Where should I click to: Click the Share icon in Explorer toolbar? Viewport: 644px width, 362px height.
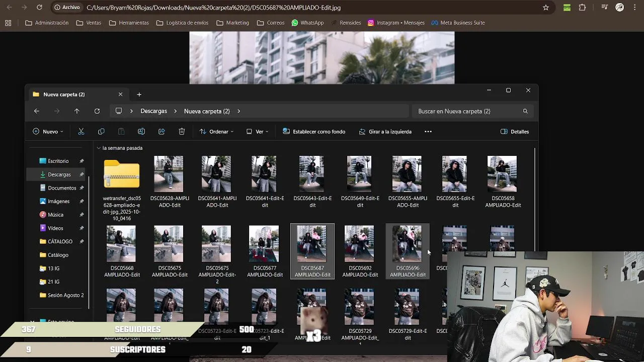coord(162,132)
